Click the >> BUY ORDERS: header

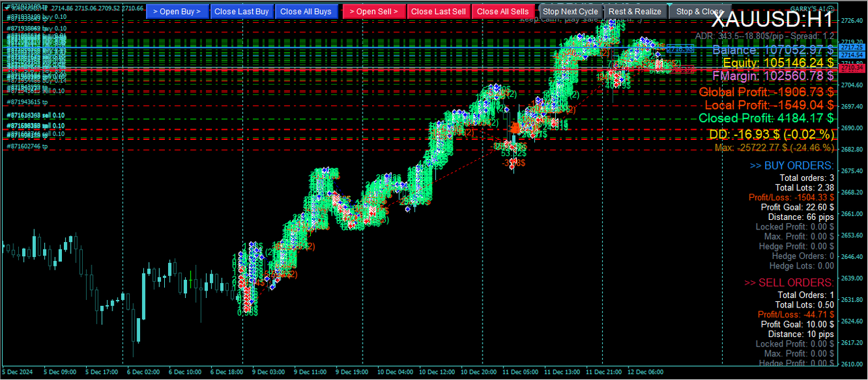792,165
